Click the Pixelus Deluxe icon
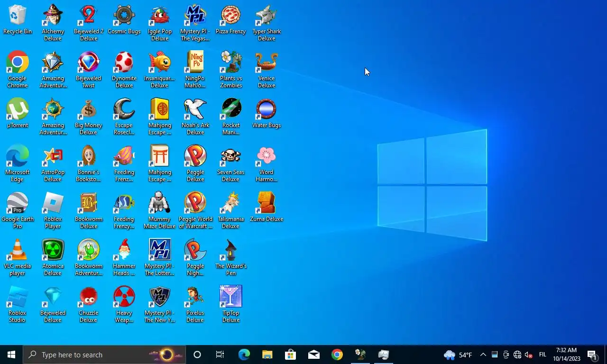 (x=195, y=304)
